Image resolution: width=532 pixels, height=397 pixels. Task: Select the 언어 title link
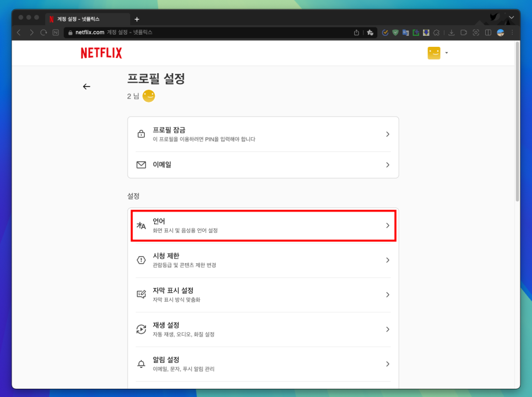(159, 221)
